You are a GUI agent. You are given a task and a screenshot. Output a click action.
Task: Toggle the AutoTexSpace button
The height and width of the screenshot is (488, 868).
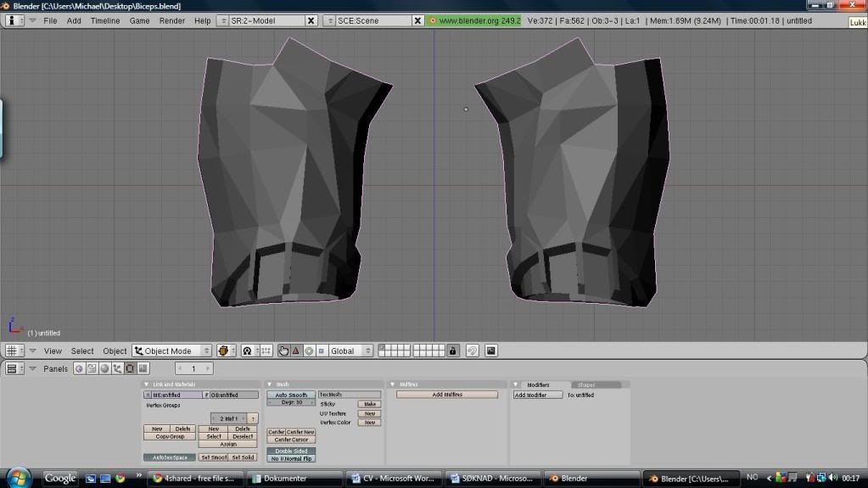coord(170,457)
